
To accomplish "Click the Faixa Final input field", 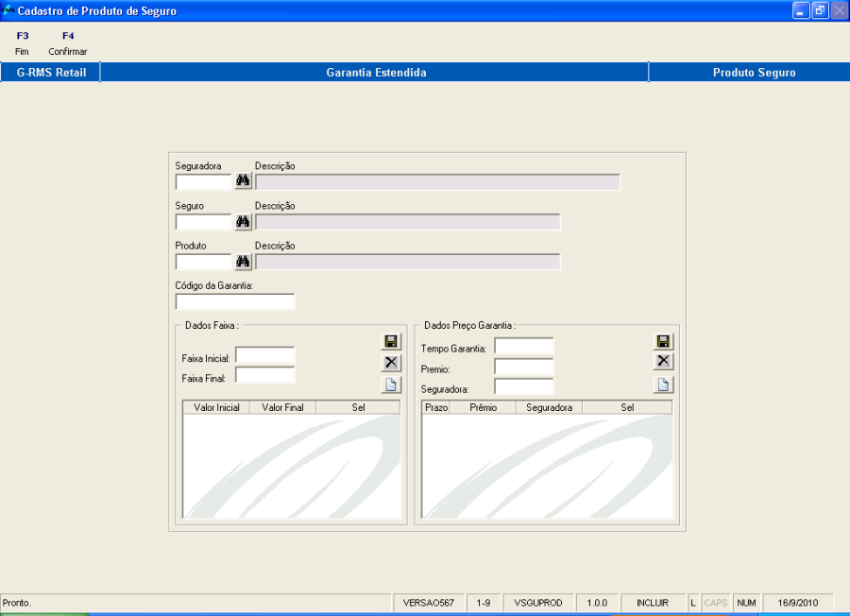I will click(x=265, y=375).
